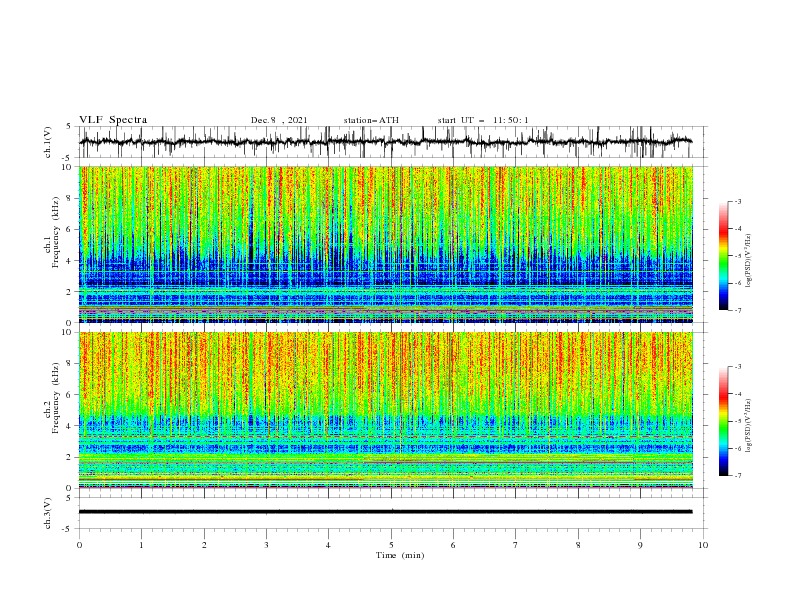
Task: Click the "10" label on the time axis
Action: pyautogui.click(x=703, y=545)
